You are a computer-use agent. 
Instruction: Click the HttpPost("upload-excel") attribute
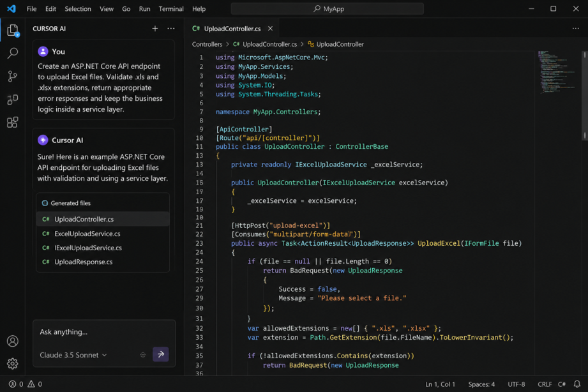click(x=280, y=225)
